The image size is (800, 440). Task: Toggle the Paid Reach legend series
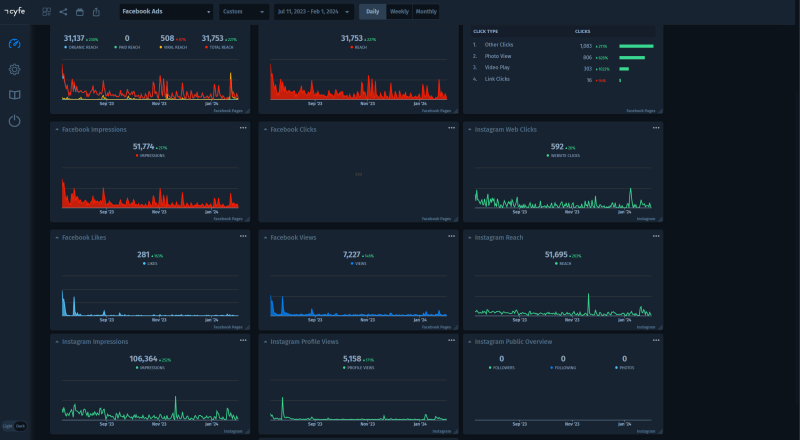(x=127, y=47)
